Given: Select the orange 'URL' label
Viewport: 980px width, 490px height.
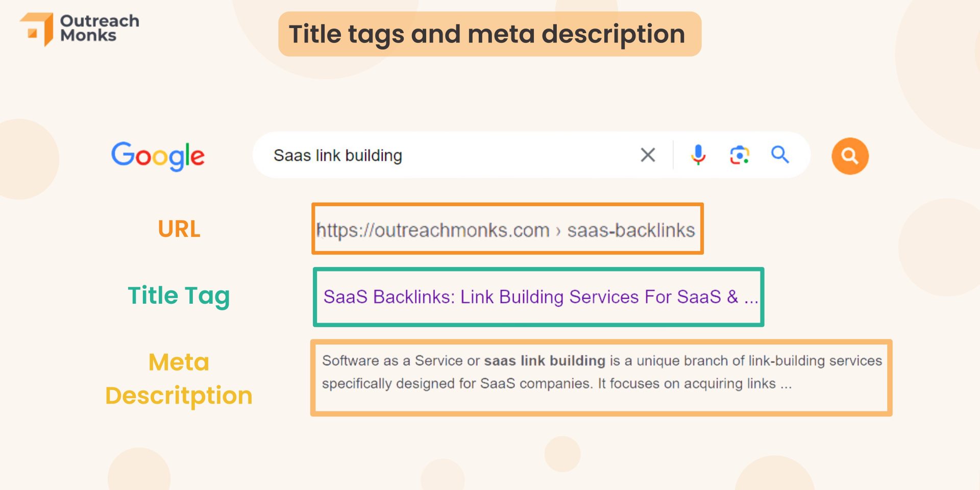Looking at the screenshot, I should (179, 229).
